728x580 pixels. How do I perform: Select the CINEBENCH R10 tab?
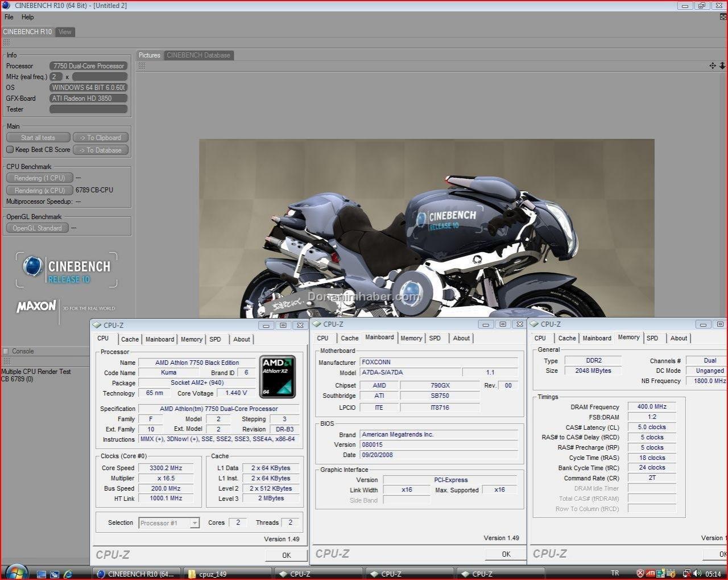tap(27, 32)
